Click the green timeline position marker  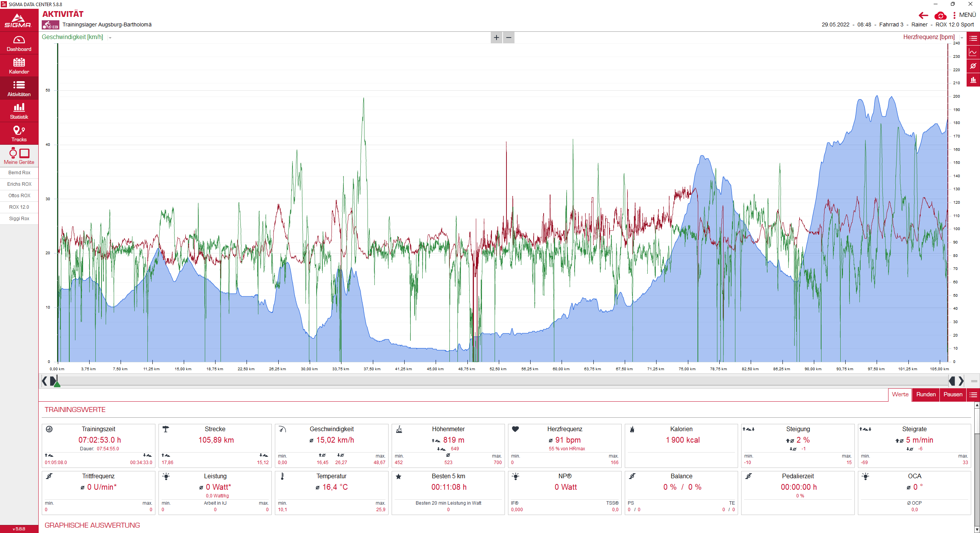pos(57,384)
